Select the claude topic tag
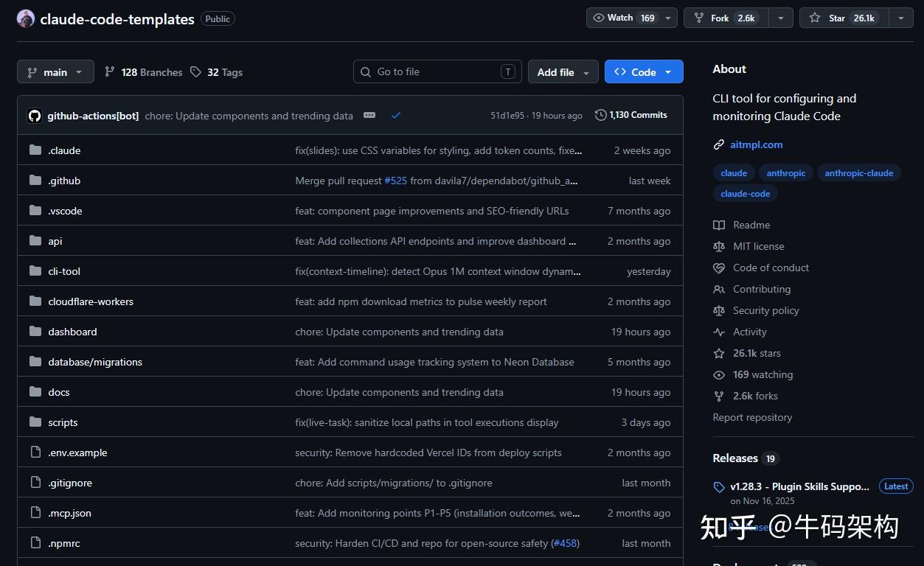The width and height of the screenshot is (924, 566). [734, 173]
